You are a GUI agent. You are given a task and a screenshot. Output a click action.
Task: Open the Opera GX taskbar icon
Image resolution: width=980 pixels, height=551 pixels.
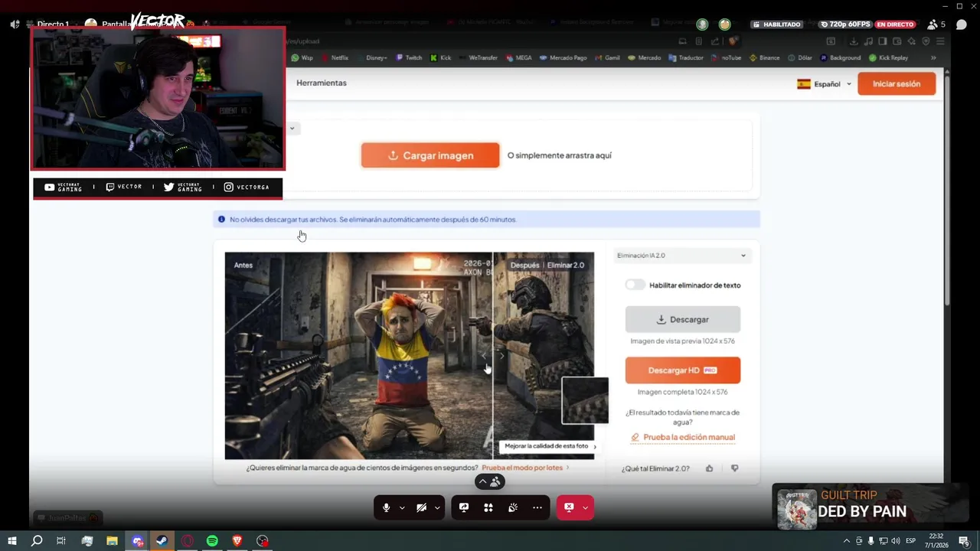[187, 541]
